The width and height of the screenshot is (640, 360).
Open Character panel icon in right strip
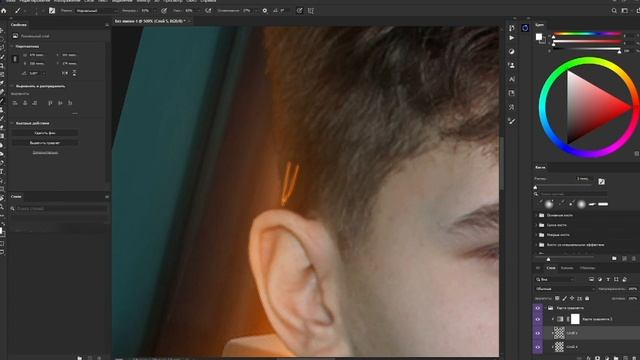point(512,79)
